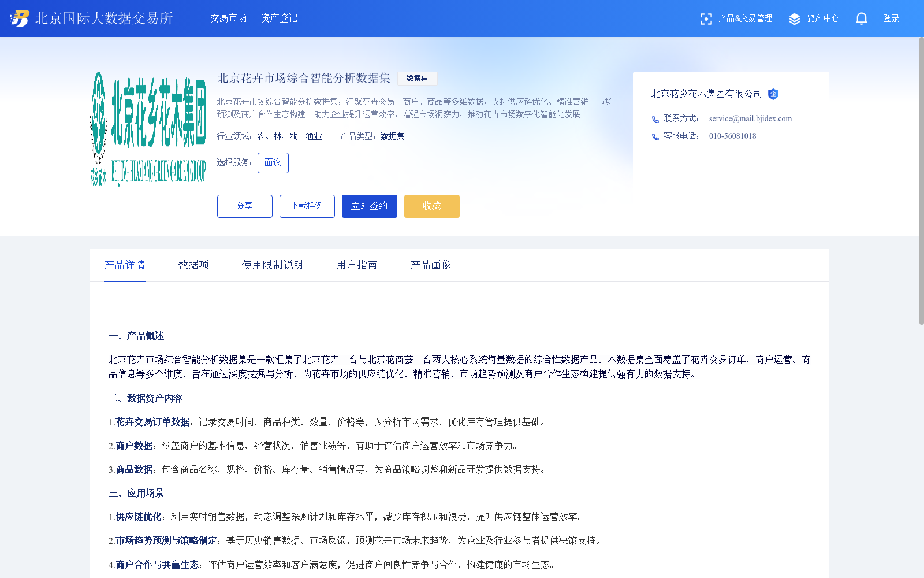
Task: Click 产品类型 value 数据集
Action: click(393, 136)
